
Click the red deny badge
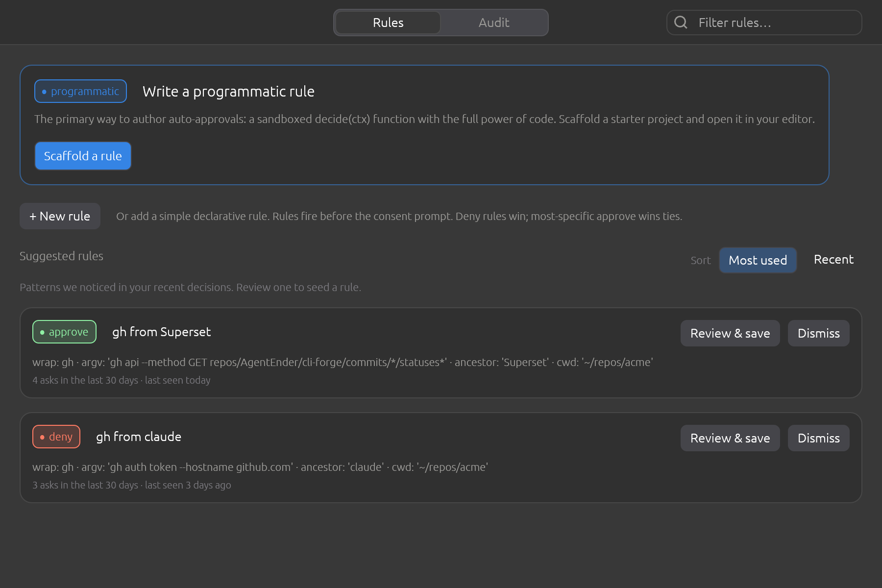coord(56,437)
